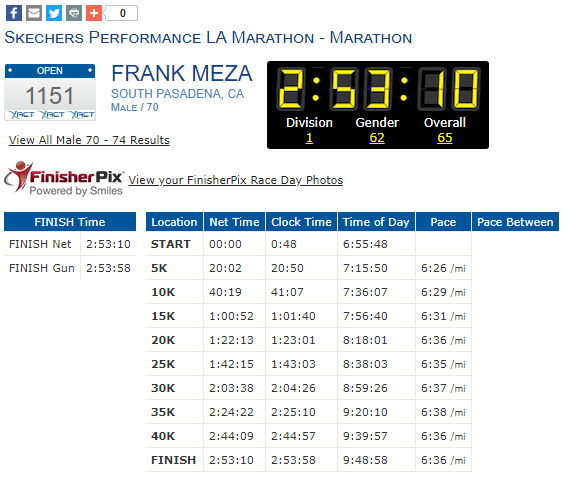The height and width of the screenshot is (481, 569).
Task: Click the share count bubble showing 0
Action: [122, 13]
